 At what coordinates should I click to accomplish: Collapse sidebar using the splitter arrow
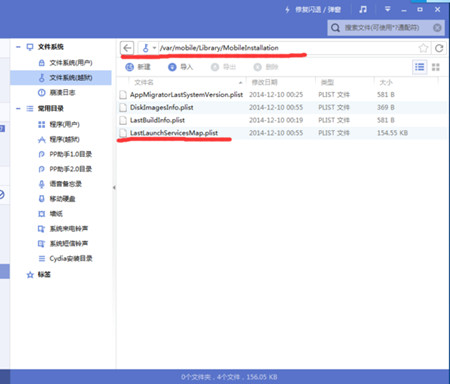pyautogui.click(x=114, y=187)
